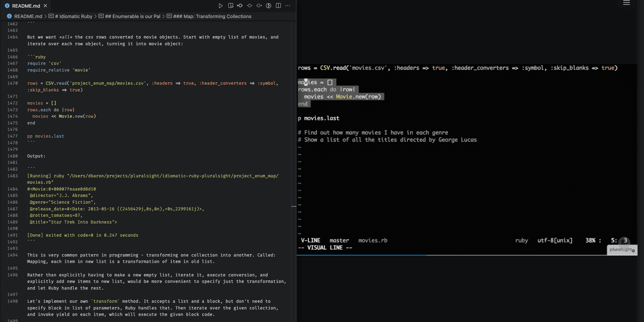644x322 pixels.
Task: Click line number 1472 in the gutter
Action: click(x=13, y=103)
